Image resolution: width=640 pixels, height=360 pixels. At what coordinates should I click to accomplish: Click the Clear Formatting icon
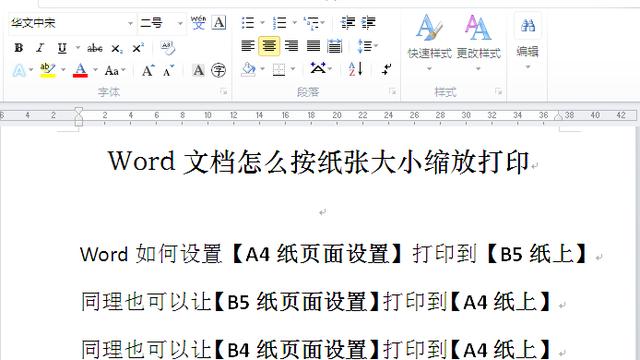[x=167, y=48]
